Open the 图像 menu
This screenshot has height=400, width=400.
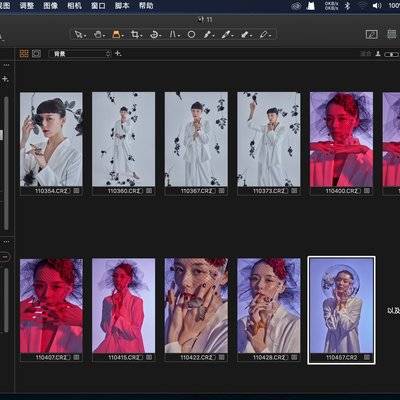click(x=51, y=6)
